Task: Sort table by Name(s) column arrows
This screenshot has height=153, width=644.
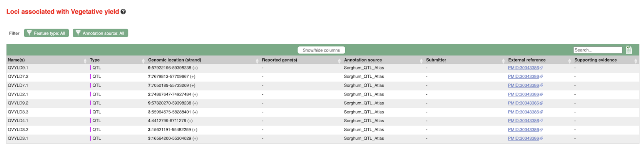Action: point(85,60)
